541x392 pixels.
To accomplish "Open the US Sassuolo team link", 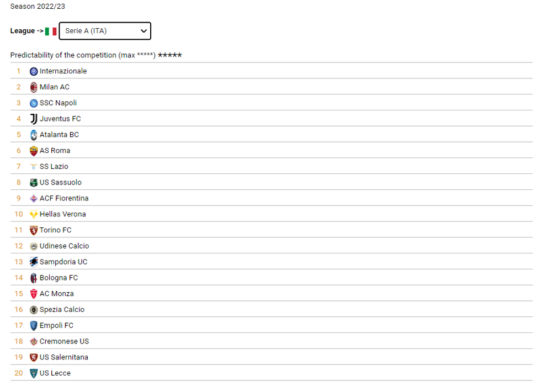I will (x=60, y=183).
